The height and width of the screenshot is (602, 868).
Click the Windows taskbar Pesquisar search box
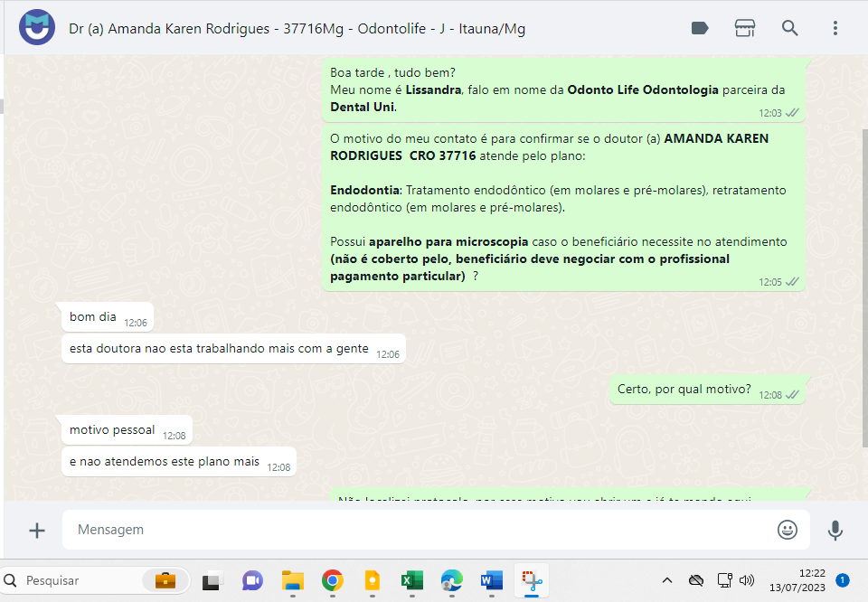click(95, 580)
